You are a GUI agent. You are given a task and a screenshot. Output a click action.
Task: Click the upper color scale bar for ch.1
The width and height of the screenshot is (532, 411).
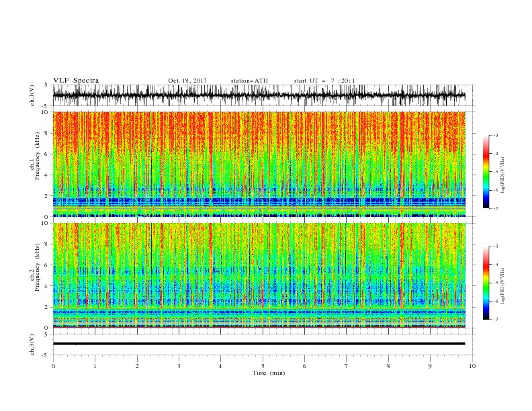click(x=486, y=172)
